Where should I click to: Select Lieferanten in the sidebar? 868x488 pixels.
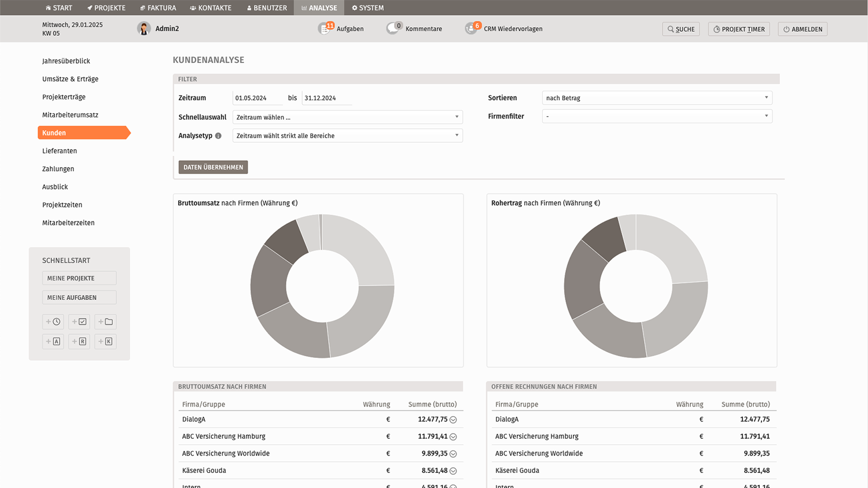pyautogui.click(x=60, y=151)
